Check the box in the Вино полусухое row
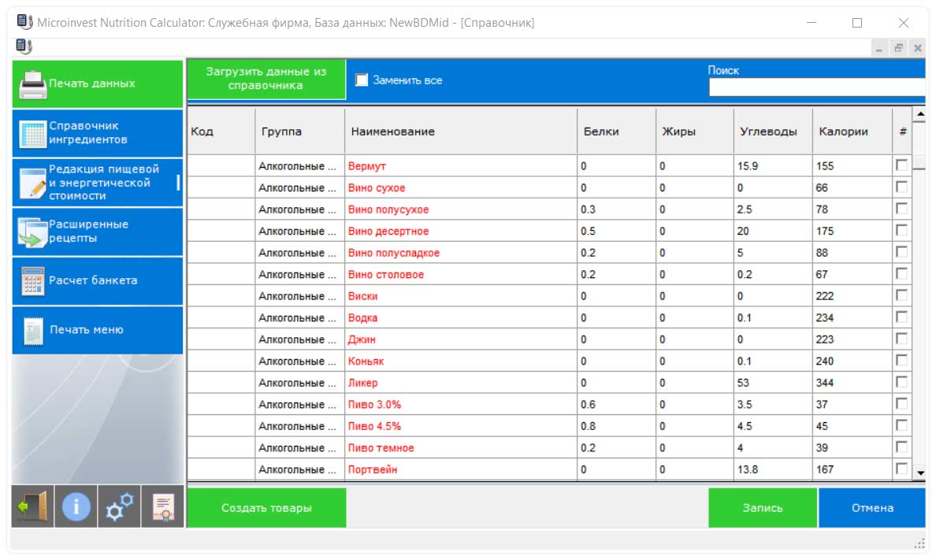936x560 pixels. click(x=901, y=209)
